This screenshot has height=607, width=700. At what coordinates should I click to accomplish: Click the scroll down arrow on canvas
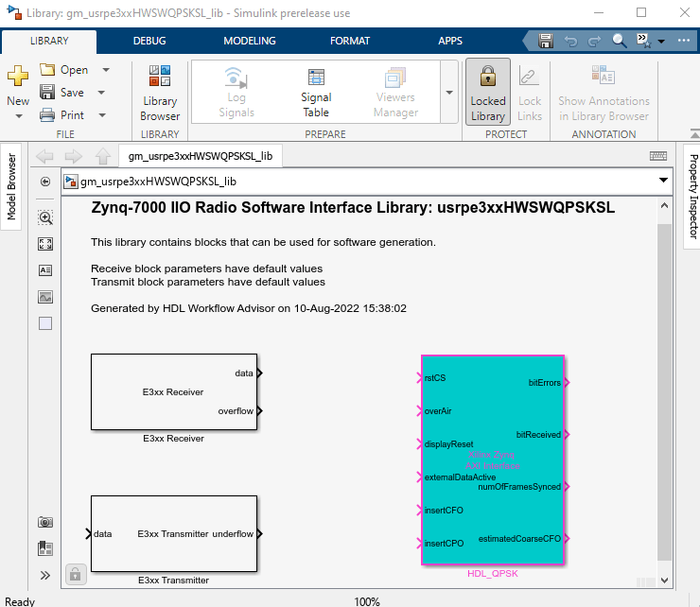pos(664,581)
